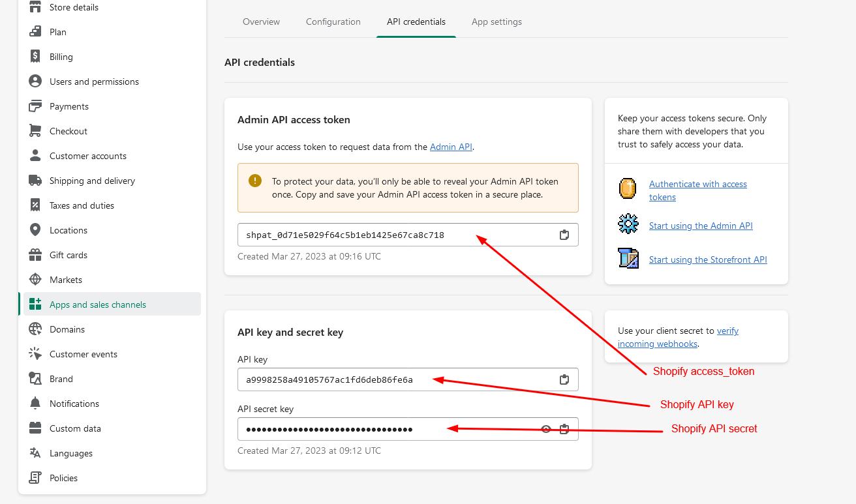Reveal the API secret key with eye icon

[x=546, y=429]
